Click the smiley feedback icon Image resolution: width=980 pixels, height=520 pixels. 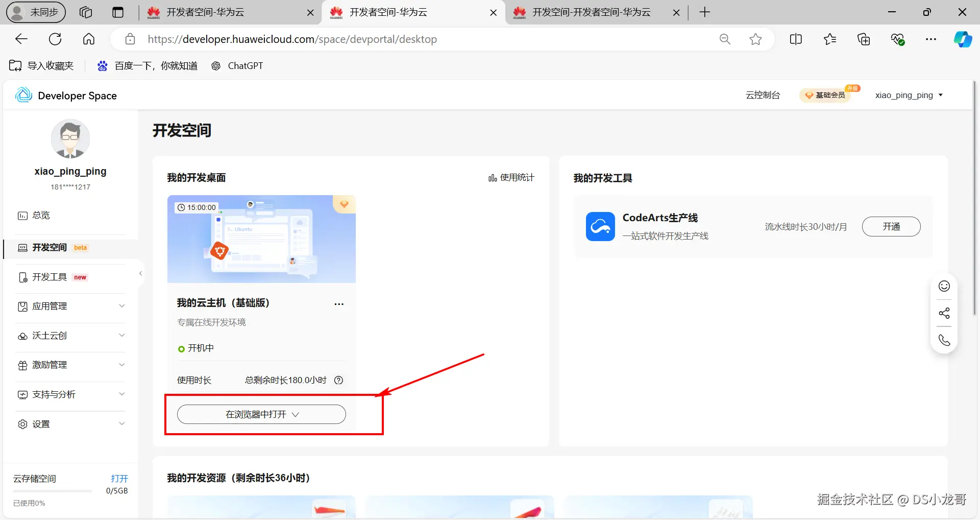click(x=944, y=286)
